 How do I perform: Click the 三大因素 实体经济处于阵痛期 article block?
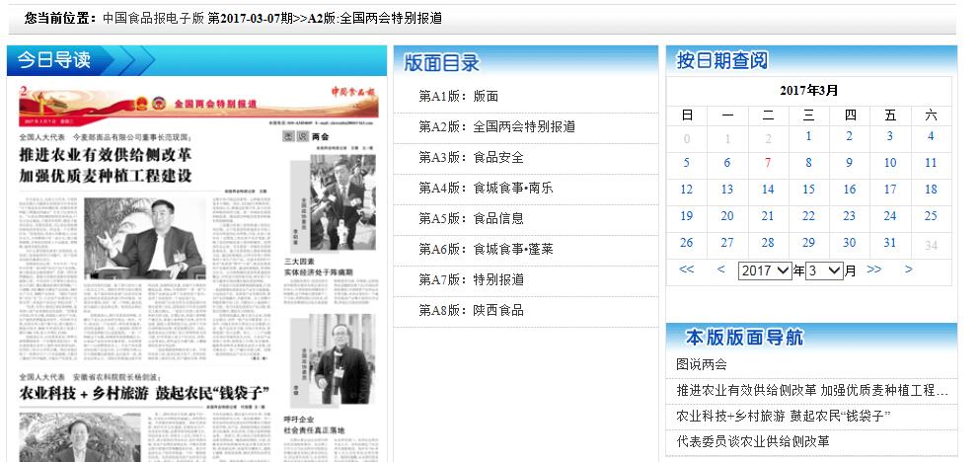(x=318, y=267)
